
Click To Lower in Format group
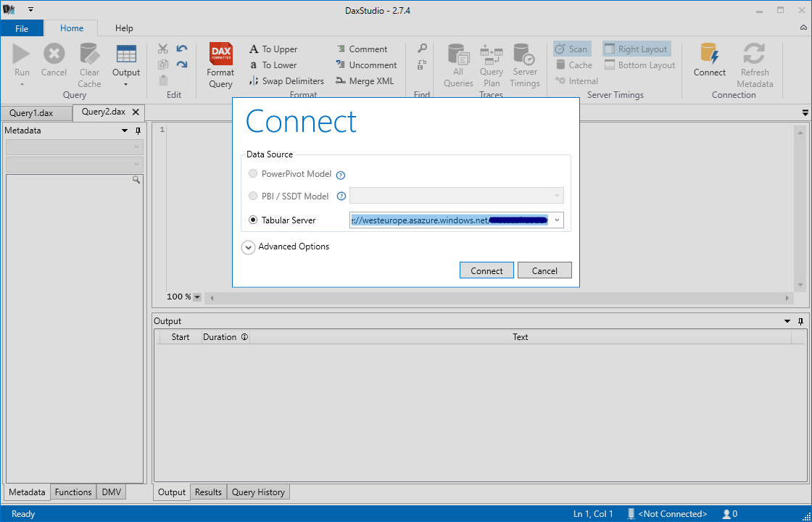coord(273,65)
